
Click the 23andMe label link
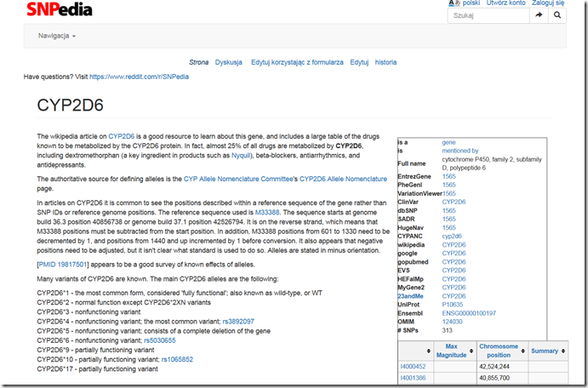point(410,296)
